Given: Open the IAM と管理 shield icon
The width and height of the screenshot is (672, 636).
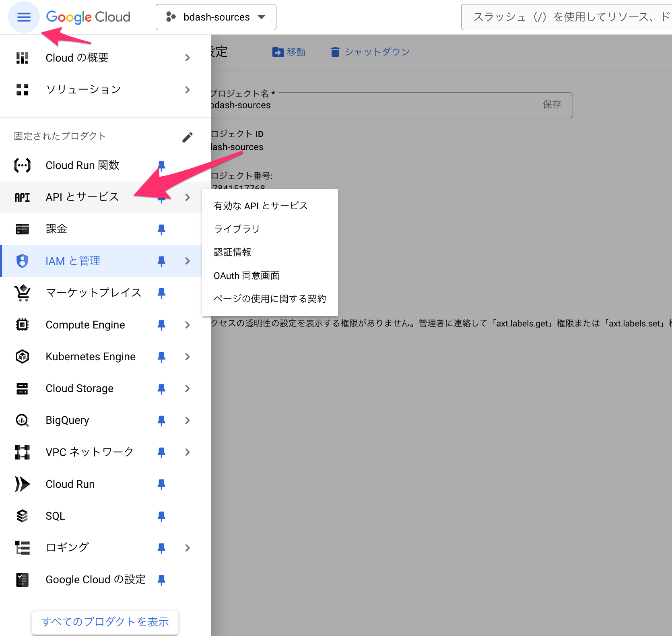Looking at the screenshot, I should (x=22, y=261).
